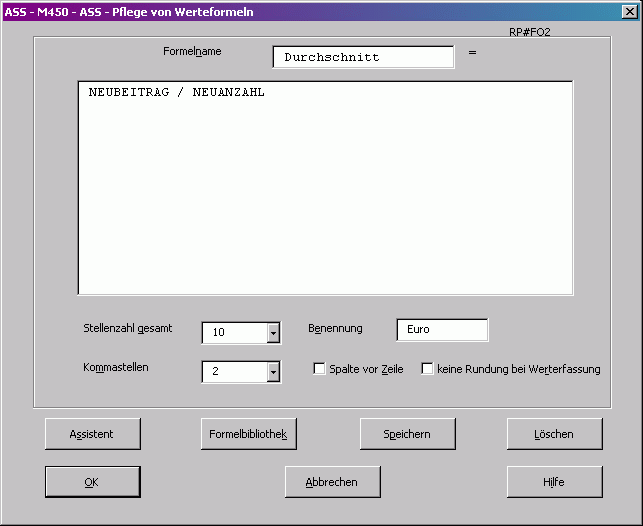
Task: Click Löschen to delete the formula
Action: [x=554, y=434]
